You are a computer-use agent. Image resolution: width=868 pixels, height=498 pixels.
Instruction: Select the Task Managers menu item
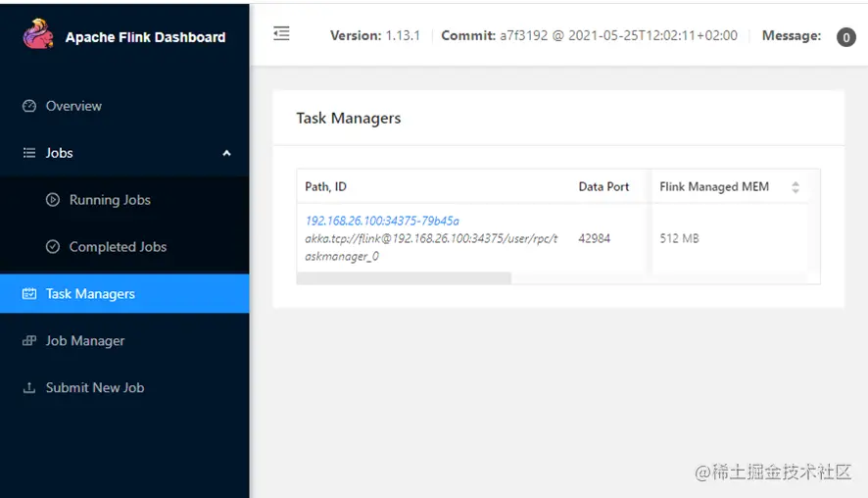tap(124, 293)
